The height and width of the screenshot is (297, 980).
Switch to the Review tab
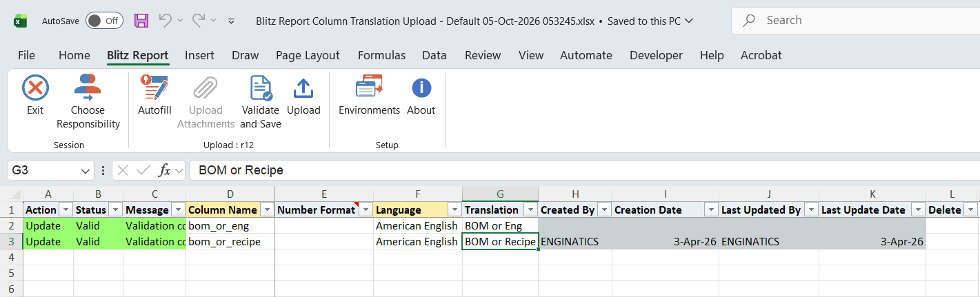click(483, 55)
